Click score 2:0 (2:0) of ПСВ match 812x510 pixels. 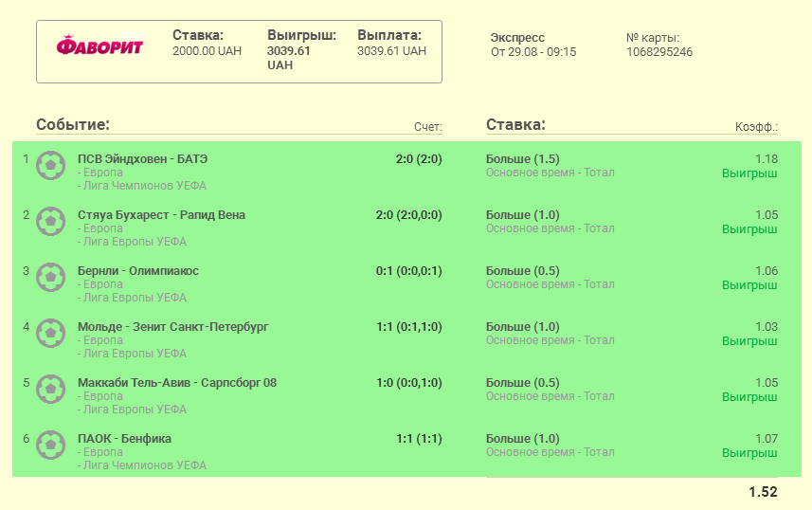click(x=419, y=159)
